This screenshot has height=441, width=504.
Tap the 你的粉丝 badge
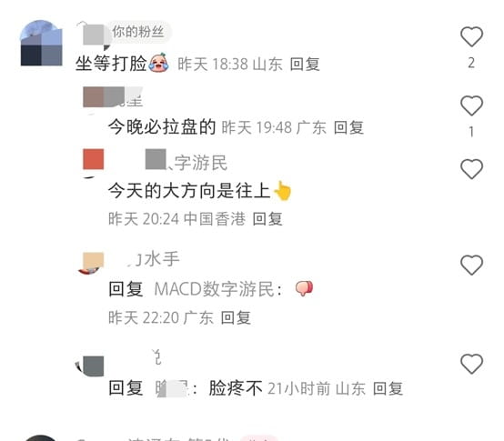click(138, 32)
